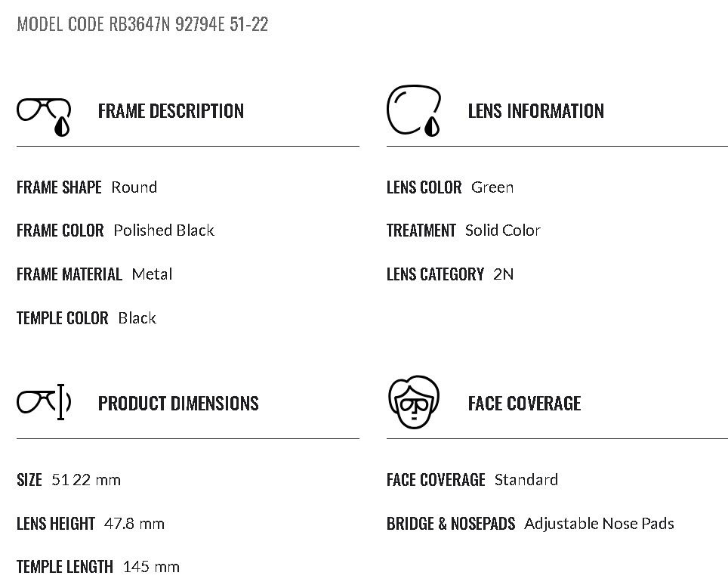Select the Solid Color treatment value
Viewport: 728px width, 588px height.
[x=503, y=231]
